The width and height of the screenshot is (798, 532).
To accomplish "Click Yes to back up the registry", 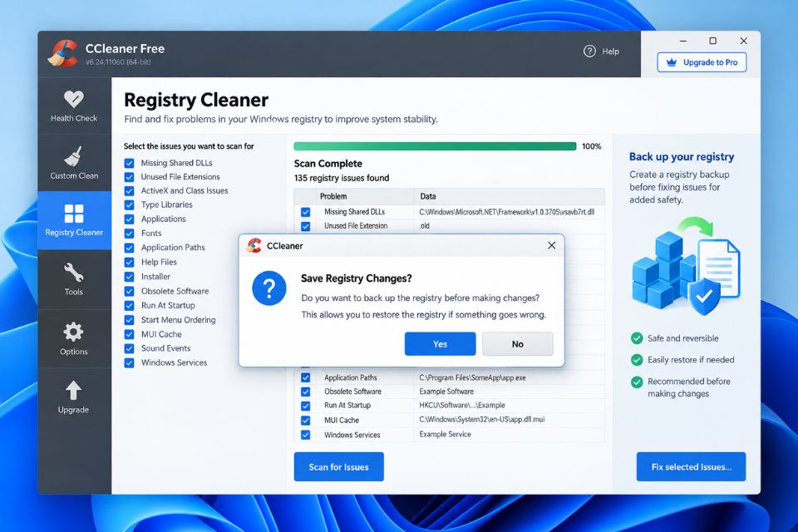I will click(x=441, y=344).
